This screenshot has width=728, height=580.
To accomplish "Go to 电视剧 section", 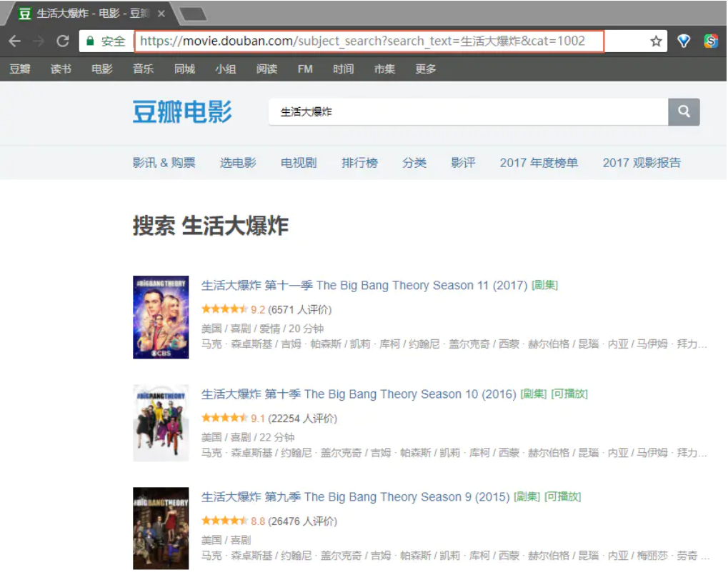I will pyautogui.click(x=299, y=163).
